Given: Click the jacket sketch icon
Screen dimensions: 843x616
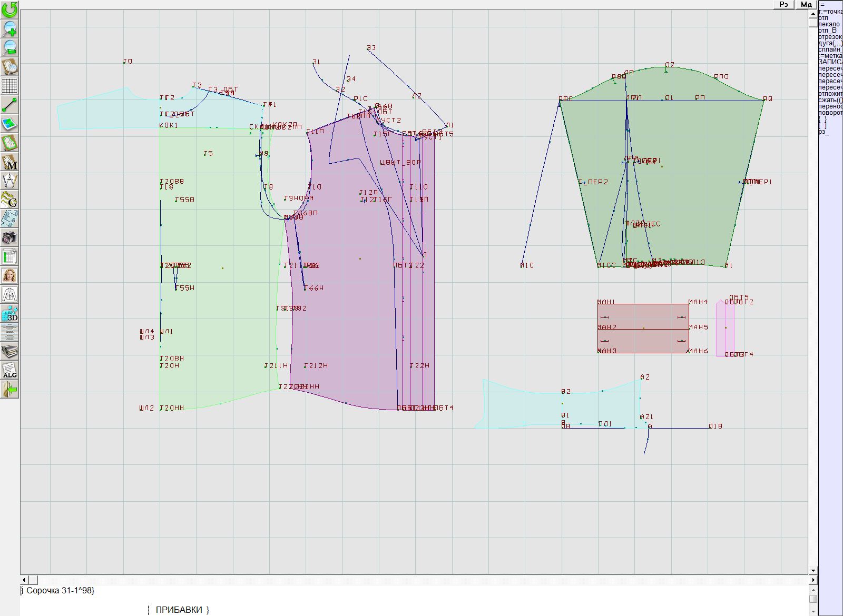Looking at the screenshot, I should click(x=9, y=294).
